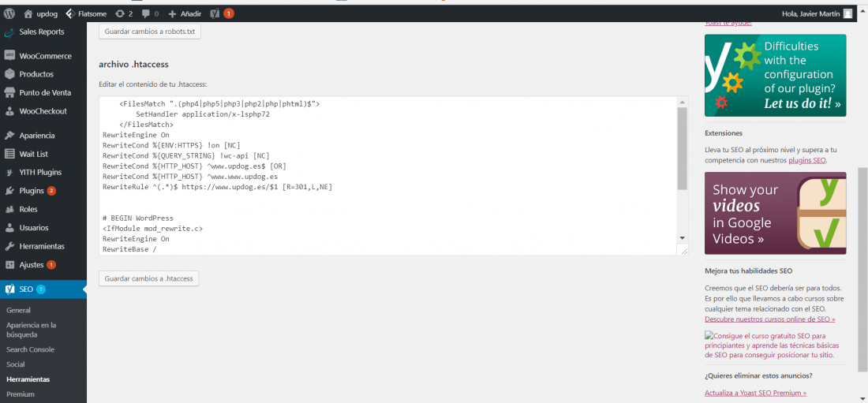Screen dimensions: 868x403
Task: Click the Roles group icon
Action: (9, 209)
